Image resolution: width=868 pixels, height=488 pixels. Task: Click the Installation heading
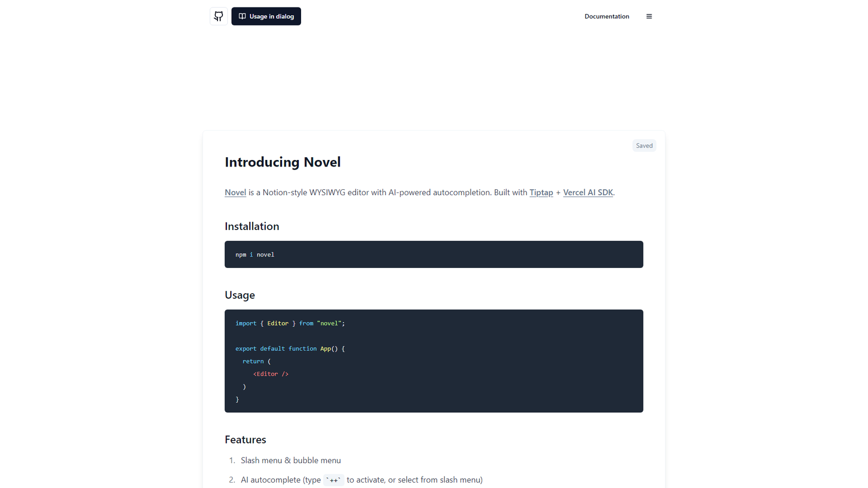[252, 226]
